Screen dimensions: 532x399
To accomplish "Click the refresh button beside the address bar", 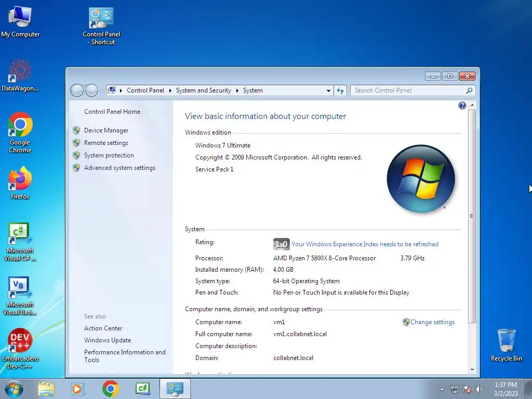I will click(x=340, y=90).
